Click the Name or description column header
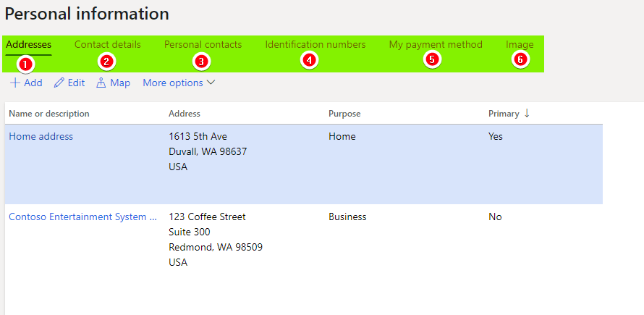 pos(49,114)
